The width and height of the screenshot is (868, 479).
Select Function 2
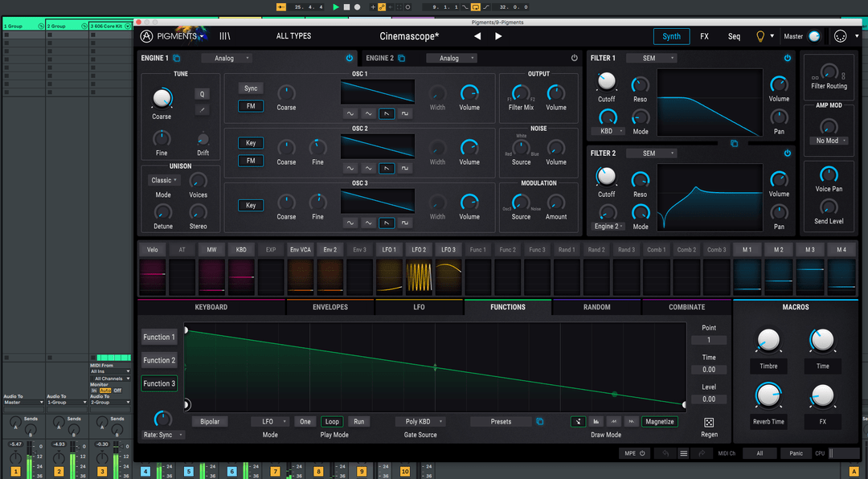(159, 361)
